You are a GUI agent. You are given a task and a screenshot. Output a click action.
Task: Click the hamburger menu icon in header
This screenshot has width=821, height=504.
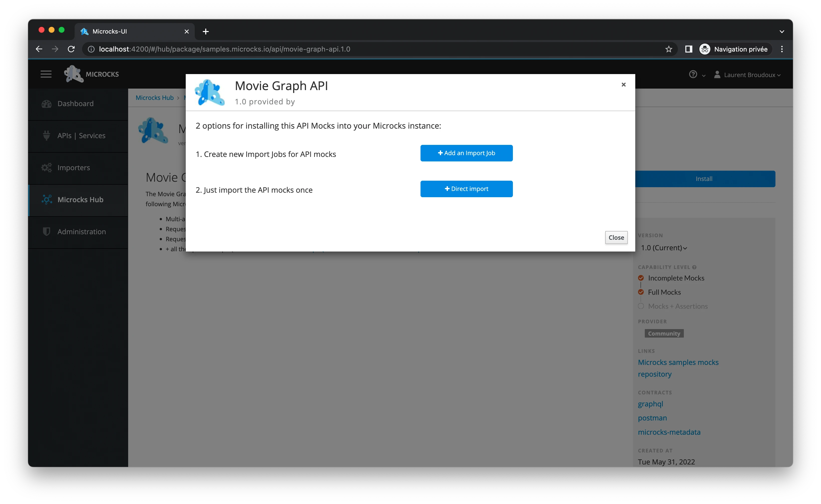point(46,74)
